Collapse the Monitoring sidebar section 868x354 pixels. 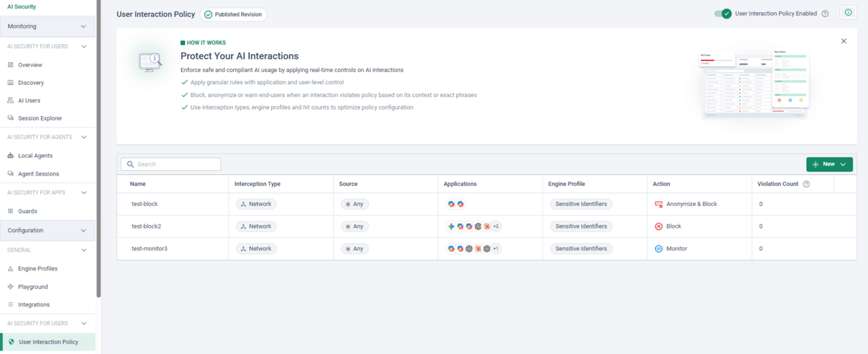point(83,26)
